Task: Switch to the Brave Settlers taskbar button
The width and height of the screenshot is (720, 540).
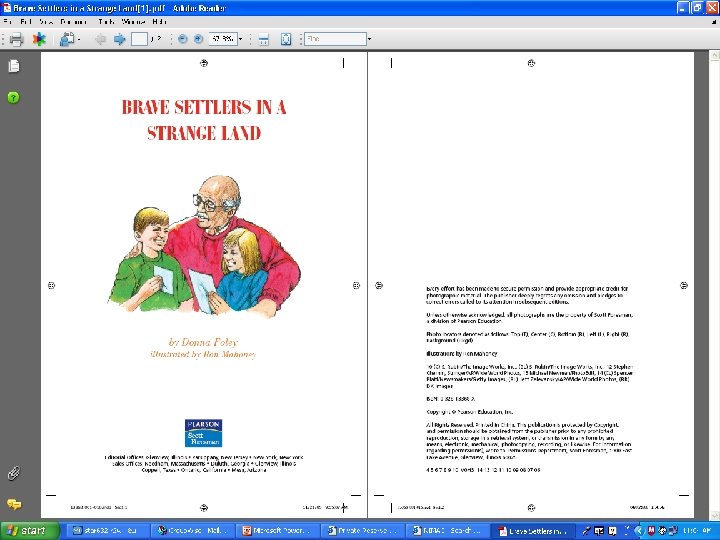Action: pyautogui.click(x=535, y=531)
